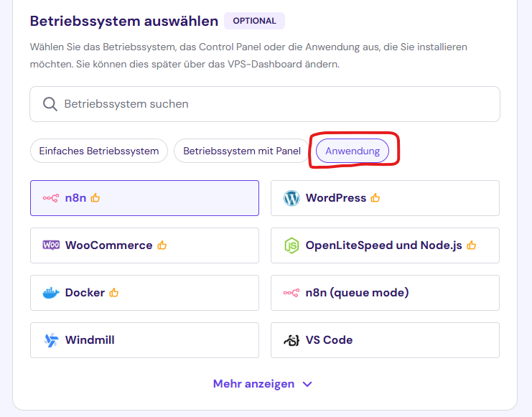Click the WordPress logo icon
This screenshot has width=532, height=417.
point(291,198)
